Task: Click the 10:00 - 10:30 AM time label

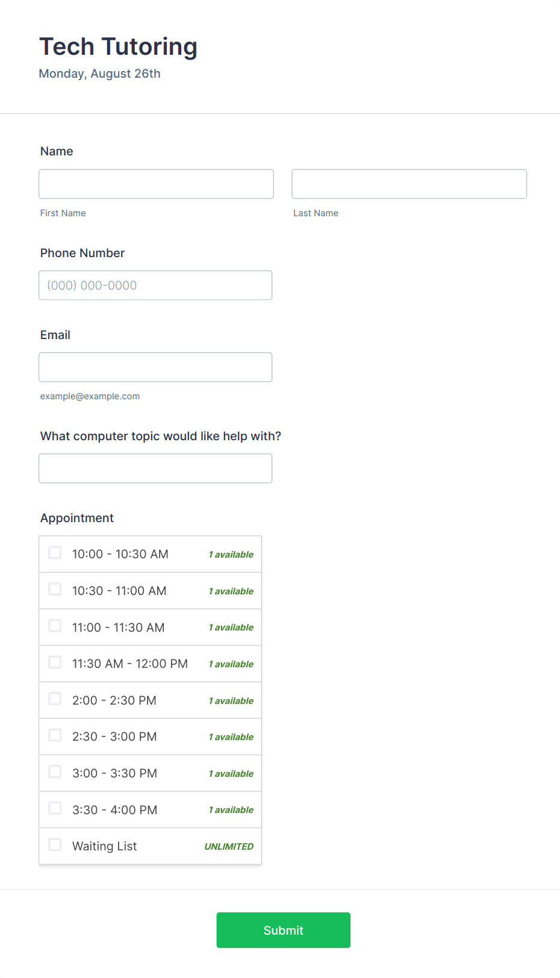Action: (120, 554)
